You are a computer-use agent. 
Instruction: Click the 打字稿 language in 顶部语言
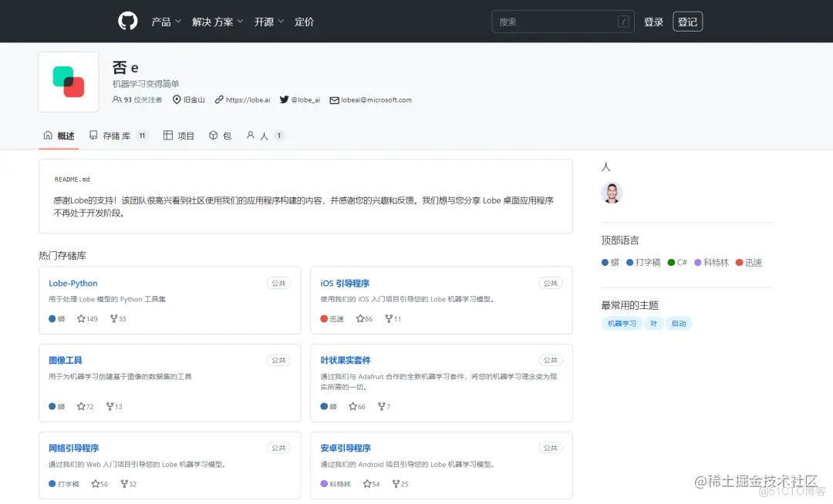coord(643,263)
